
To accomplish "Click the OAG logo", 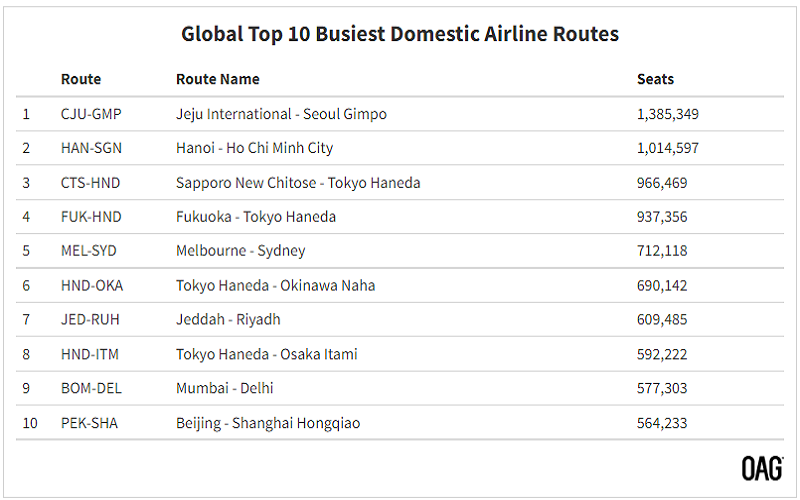I will point(762,468).
